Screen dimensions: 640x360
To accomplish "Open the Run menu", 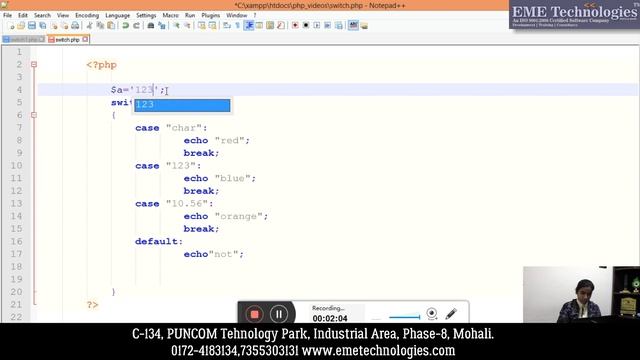I will (x=190, y=15).
